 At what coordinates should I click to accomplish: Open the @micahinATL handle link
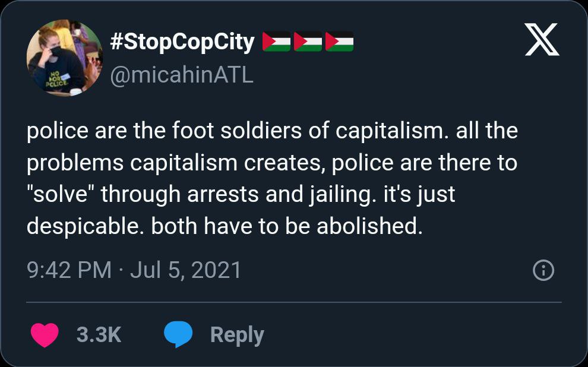[182, 75]
